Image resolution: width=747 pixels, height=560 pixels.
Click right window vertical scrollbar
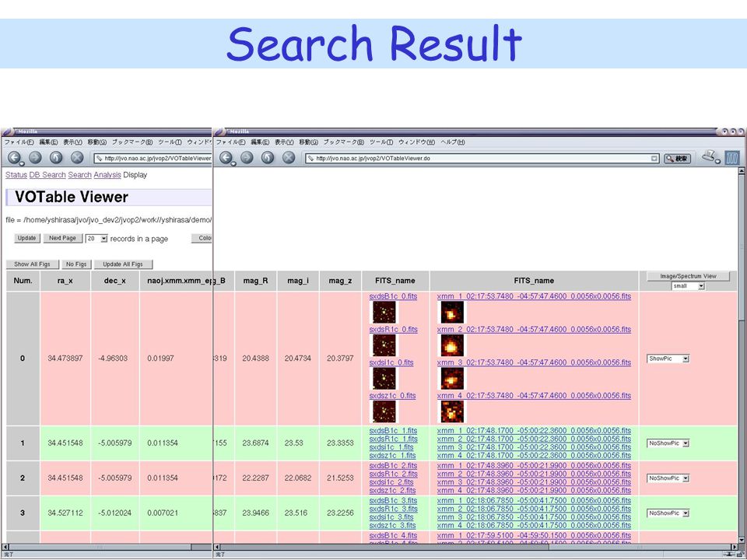(742, 355)
